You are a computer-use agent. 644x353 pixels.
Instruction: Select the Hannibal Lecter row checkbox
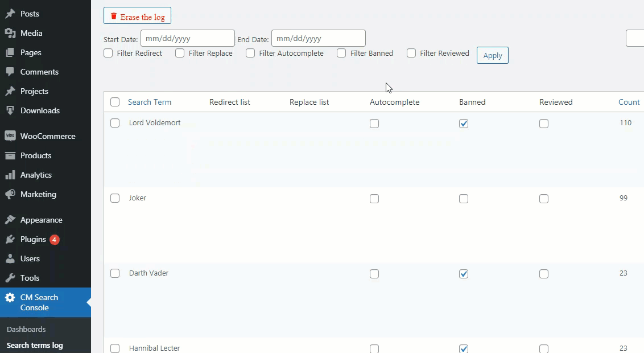click(115, 348)
